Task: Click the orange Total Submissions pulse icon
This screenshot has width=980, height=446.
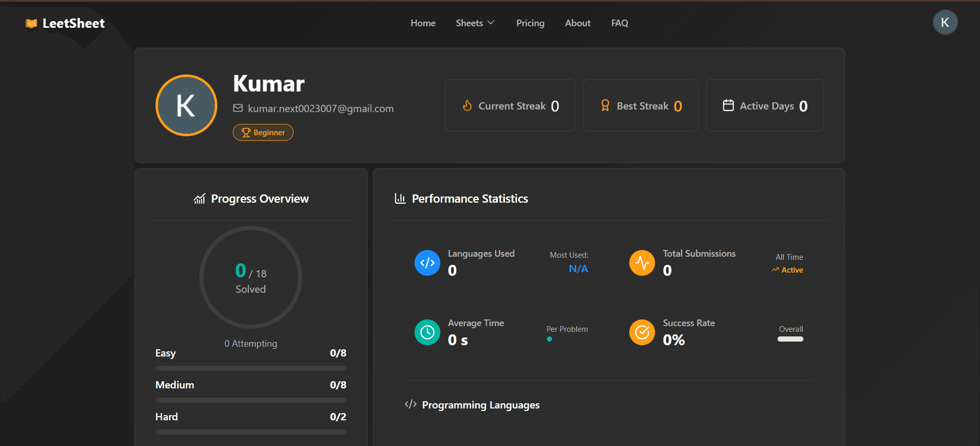Action: [642, 263]
